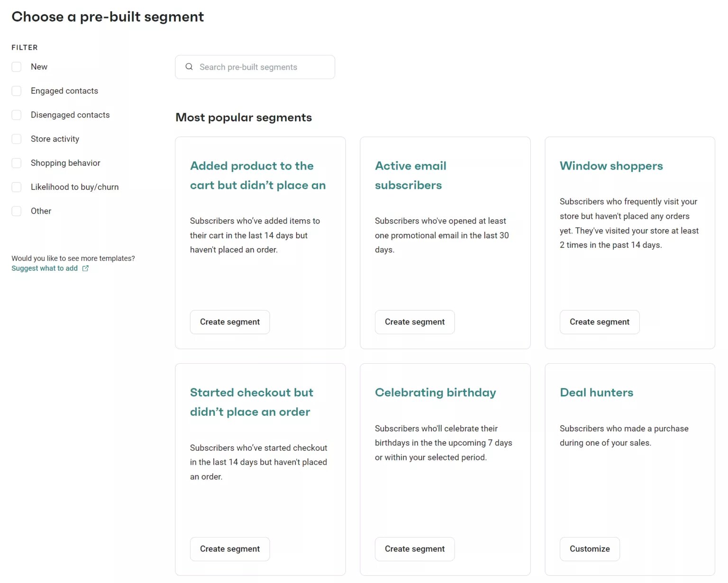Check the Shopping behavior filter
This screenshot has width=728, height=583.
pos(17,162)
